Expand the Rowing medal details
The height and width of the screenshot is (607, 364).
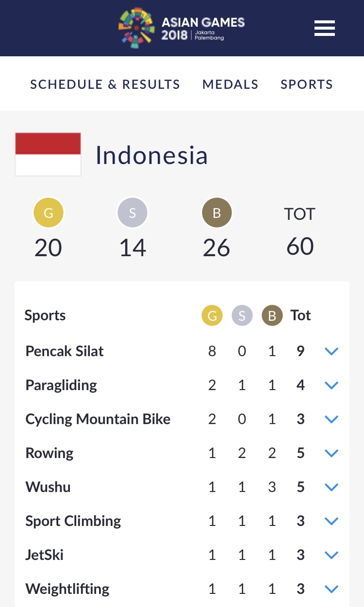331,453
